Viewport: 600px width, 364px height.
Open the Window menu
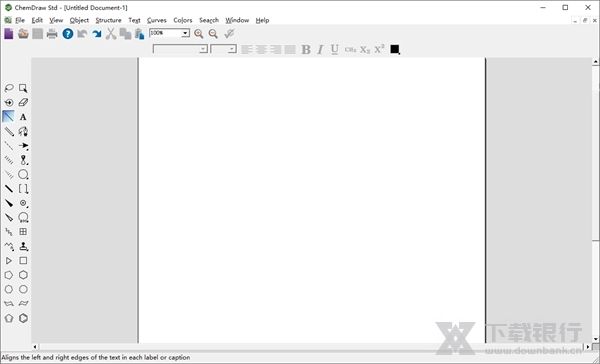pyautogui.click(x=237, y=20)
